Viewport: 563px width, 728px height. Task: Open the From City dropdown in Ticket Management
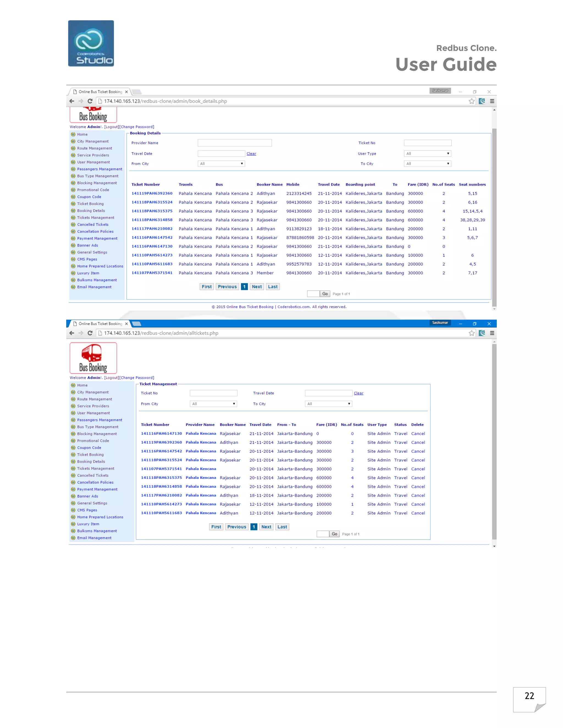(x=213, y=404)
